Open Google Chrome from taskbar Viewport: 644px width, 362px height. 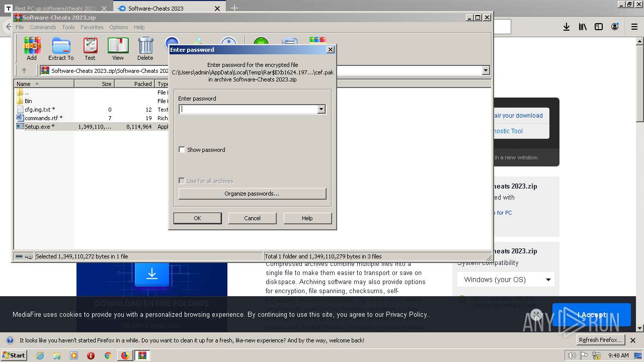tap(108, 355)
